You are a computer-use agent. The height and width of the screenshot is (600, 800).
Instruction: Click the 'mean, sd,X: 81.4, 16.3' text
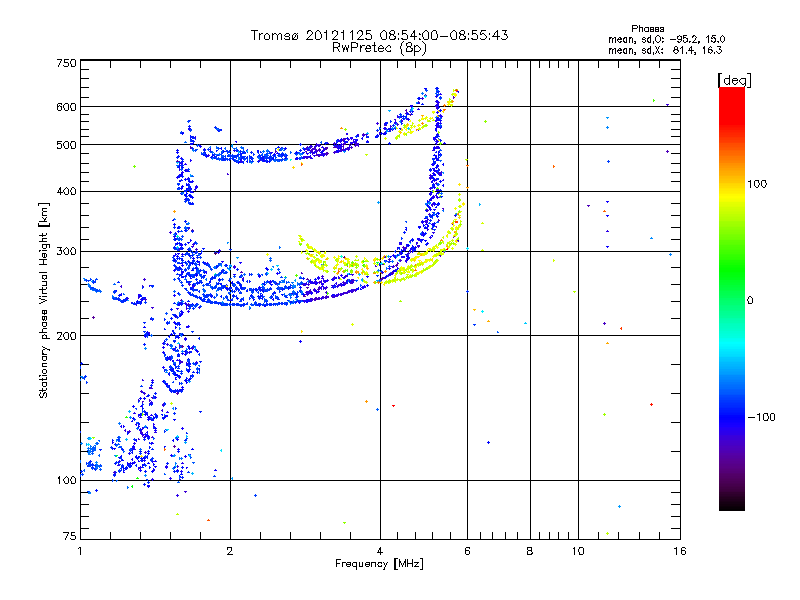665,50
